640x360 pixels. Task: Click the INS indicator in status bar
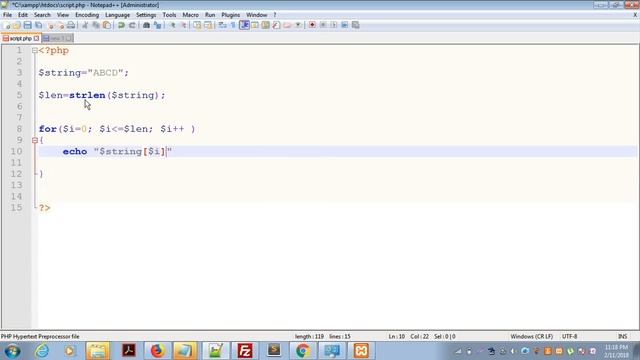pos(622,337)
